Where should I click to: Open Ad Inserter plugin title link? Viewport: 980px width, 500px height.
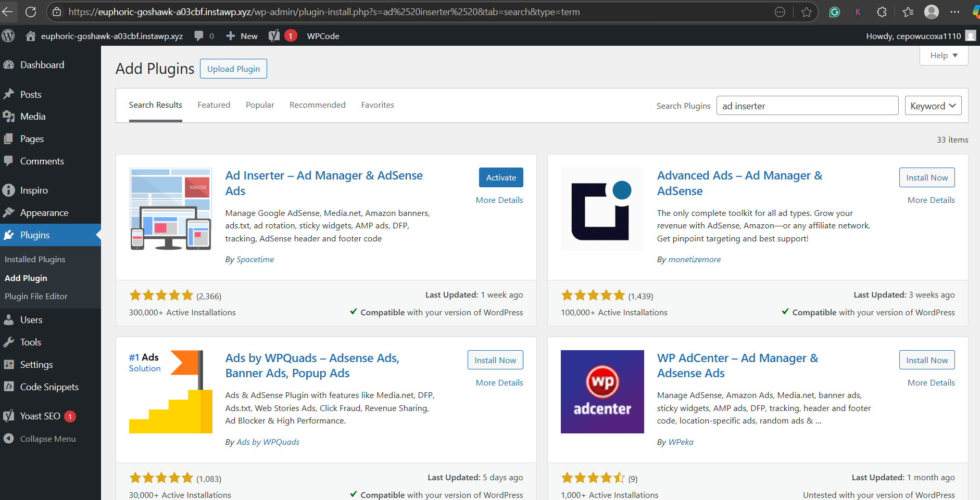pos(324,183)
